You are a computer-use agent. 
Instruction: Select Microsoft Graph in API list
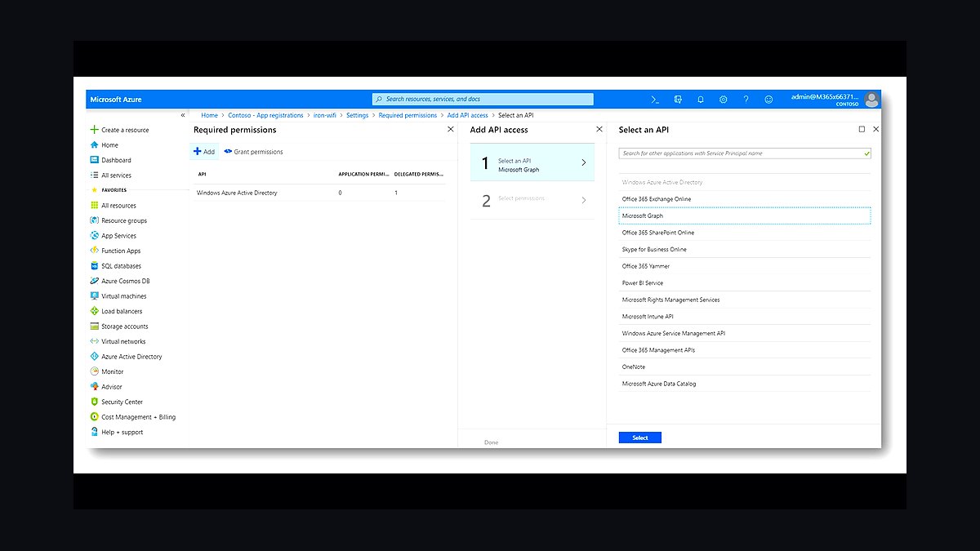745,216
